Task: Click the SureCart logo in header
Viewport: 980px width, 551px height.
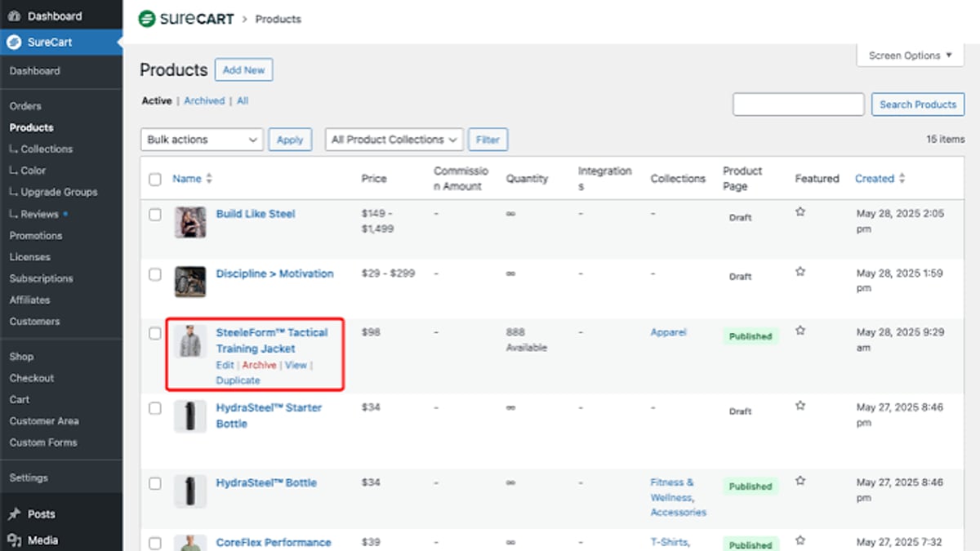Action: pyautogui.click(x=185, y=19)
